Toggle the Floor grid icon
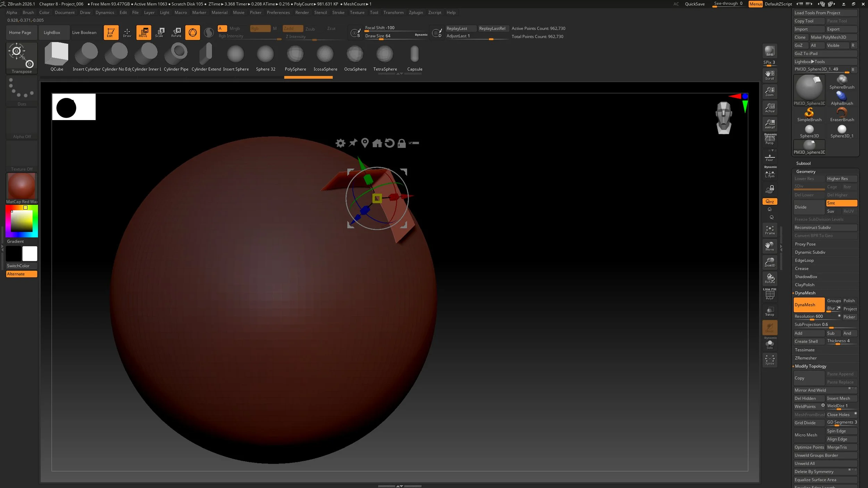The height and width of the screenshot is (488, 868). tap(769, 158)
